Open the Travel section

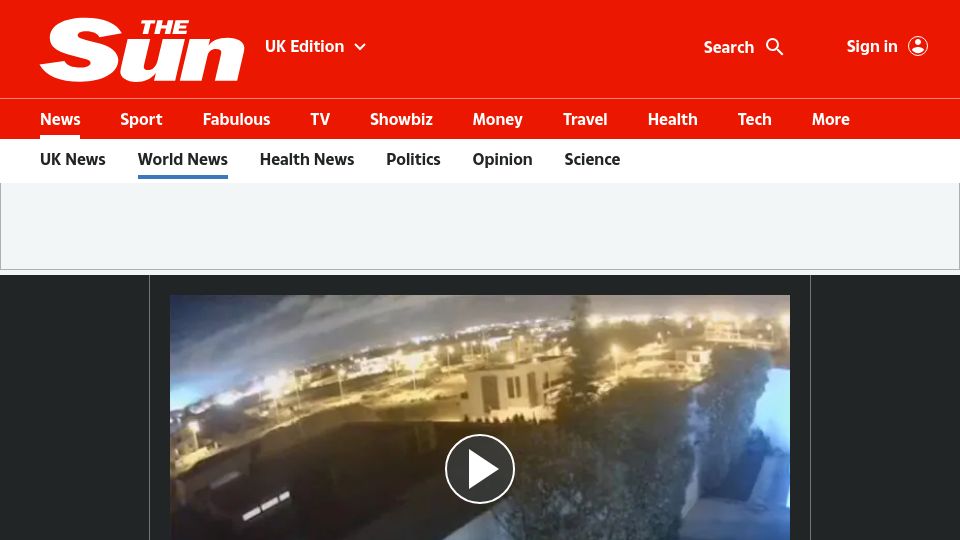click(x=585, y=119)
